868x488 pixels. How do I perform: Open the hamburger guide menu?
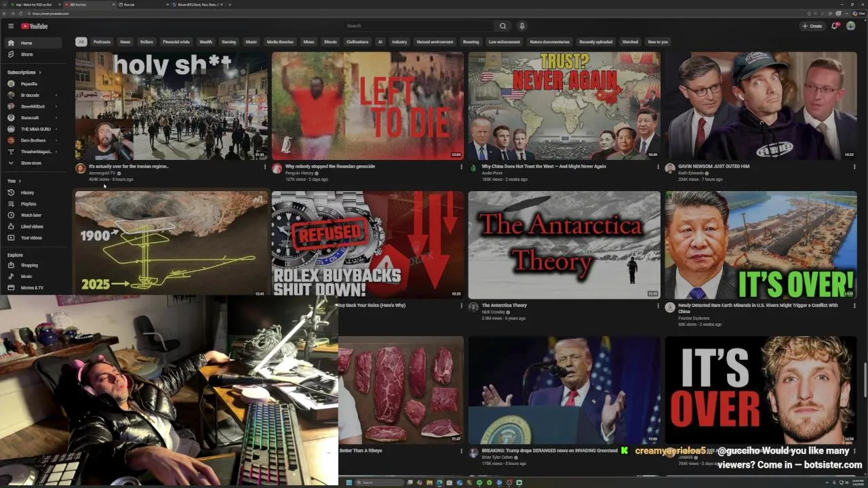pos(11,26)
